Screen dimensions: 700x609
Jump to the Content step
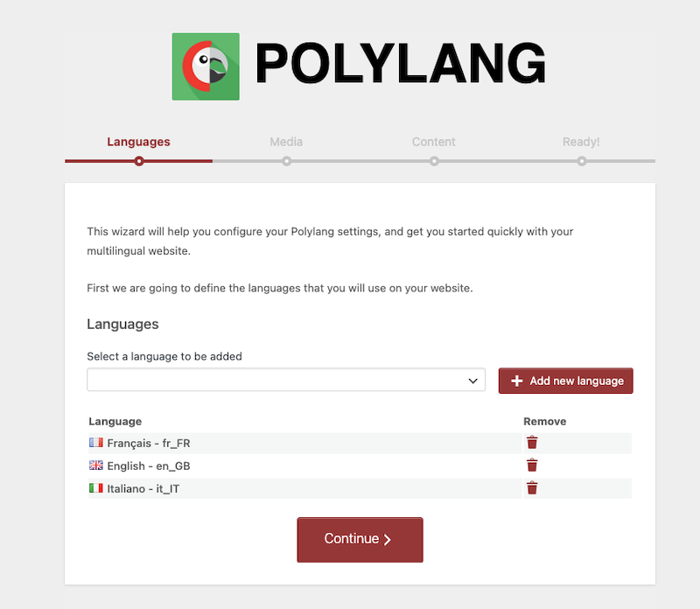[434, 142]
